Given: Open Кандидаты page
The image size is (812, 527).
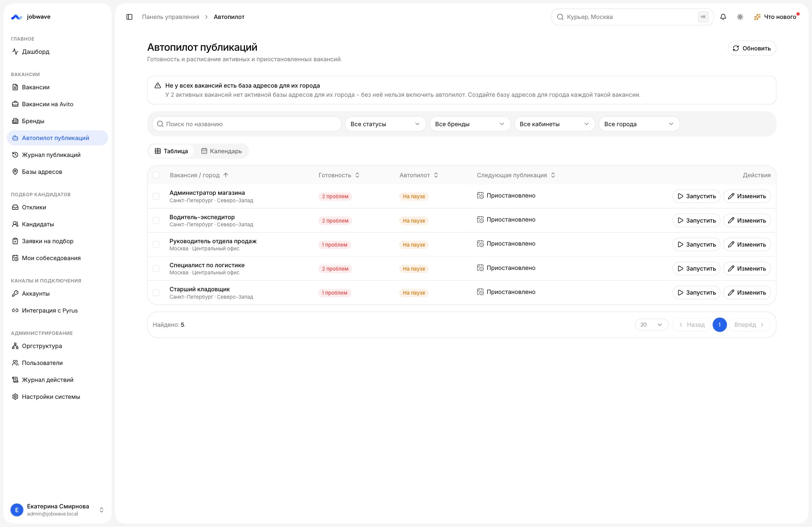Looking at the screenshot, I should click(x=57, y=224).
